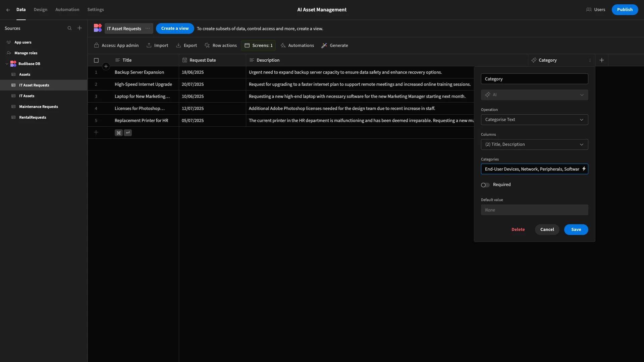
Task: Select cell Laptop for New Marketing…
Action: point(145,97)
